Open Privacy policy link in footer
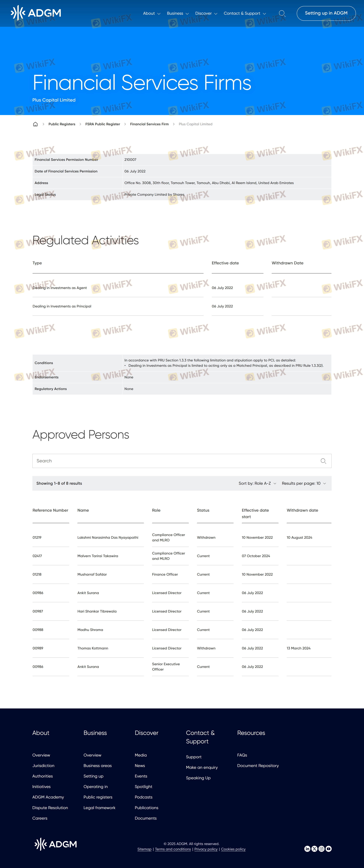 (x=206, y=849)
